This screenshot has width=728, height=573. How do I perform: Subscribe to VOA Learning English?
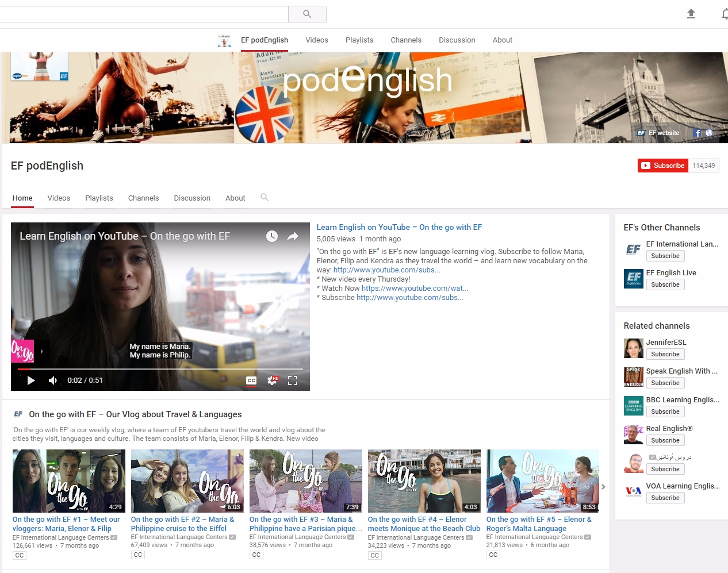pos(665,498)
